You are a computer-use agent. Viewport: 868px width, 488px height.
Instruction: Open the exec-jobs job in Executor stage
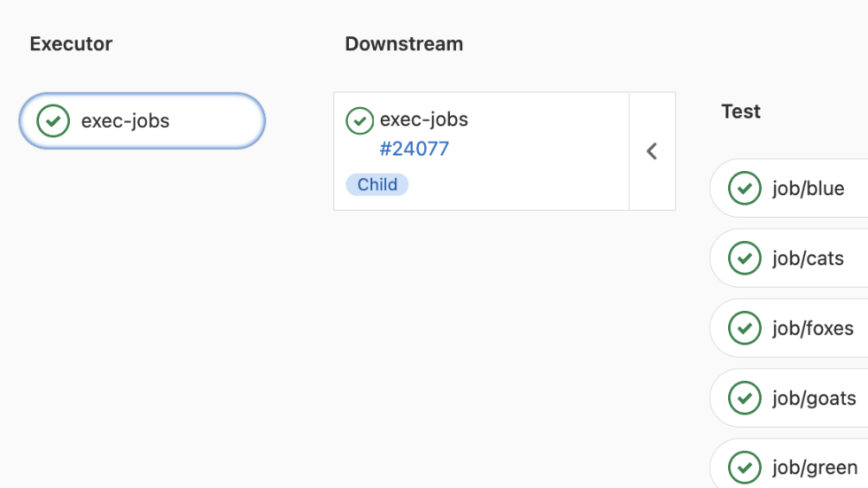(126, 120)
